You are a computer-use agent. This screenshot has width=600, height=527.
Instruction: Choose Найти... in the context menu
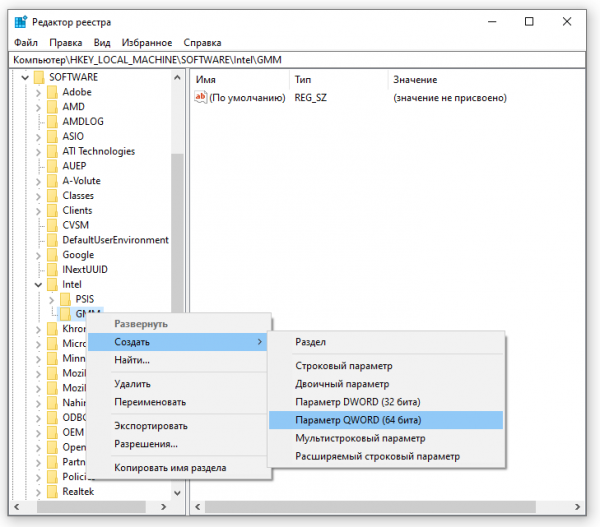(x=178, y=360)
